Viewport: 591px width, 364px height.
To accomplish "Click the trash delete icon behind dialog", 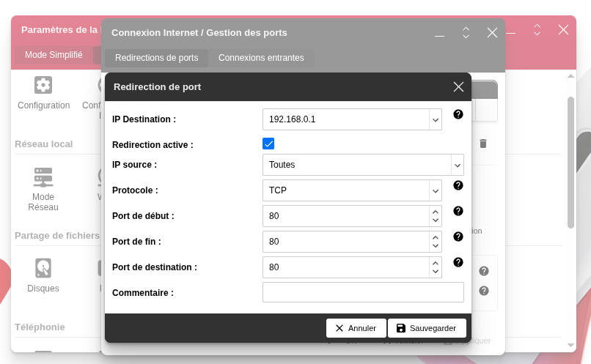I will 483,144.
